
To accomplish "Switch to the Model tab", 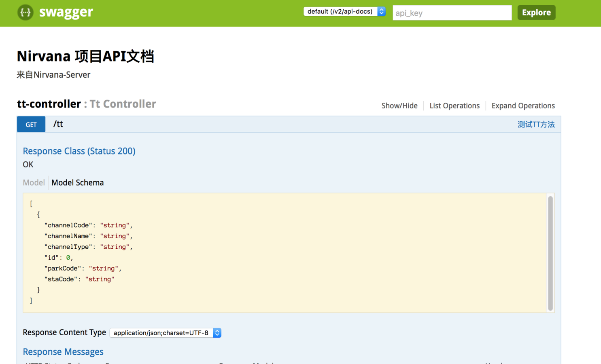I will pyautogui.click(x=34, y=182).
